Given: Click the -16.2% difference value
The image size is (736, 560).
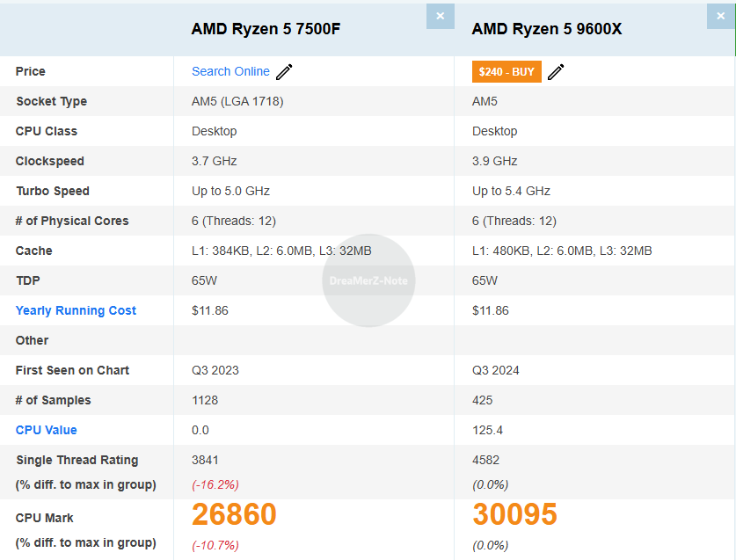Looking at the screenshot, I should (215, 484).
